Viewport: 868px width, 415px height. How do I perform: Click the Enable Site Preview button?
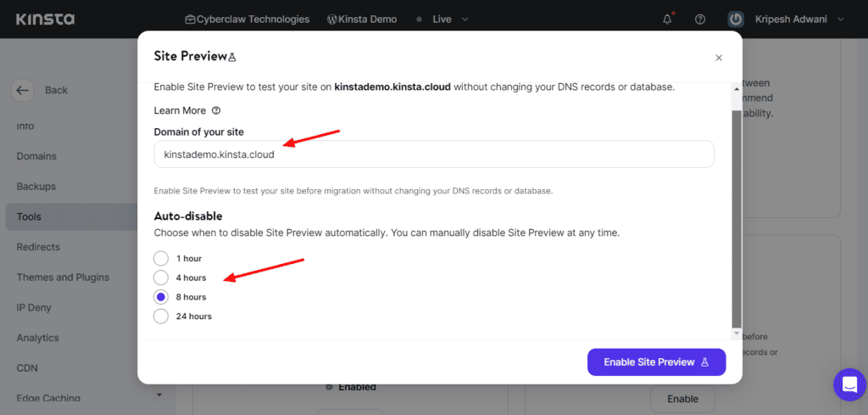(656, 362)
